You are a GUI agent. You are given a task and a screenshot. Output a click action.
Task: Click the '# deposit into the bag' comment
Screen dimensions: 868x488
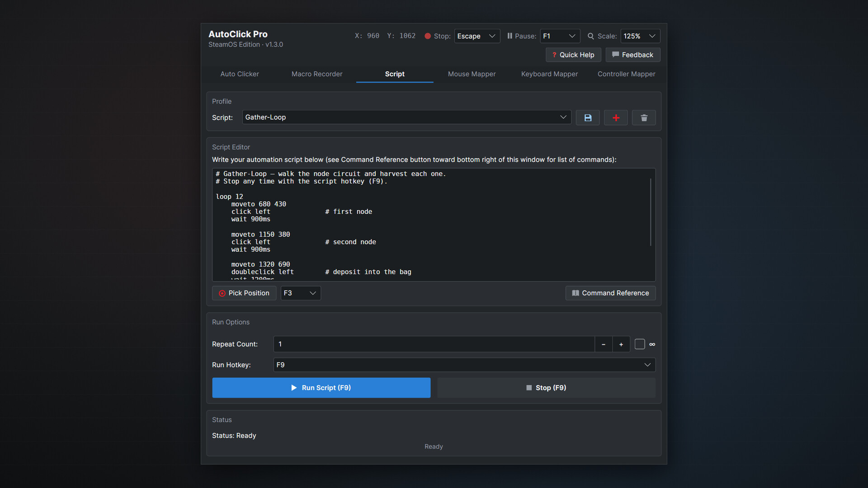point(368,272)
